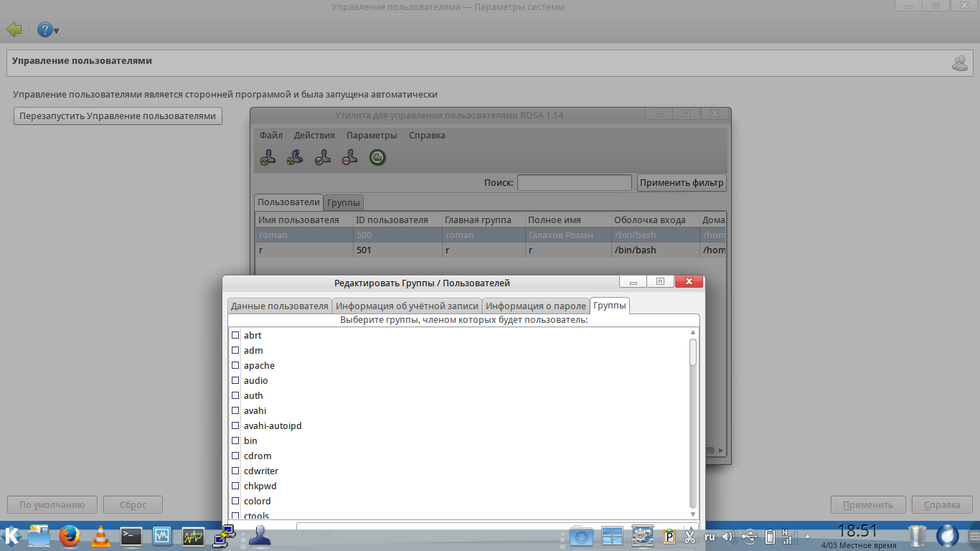Switch to Информация о пароле tab
Screen dimensions: 980x551
click(536, 306)
